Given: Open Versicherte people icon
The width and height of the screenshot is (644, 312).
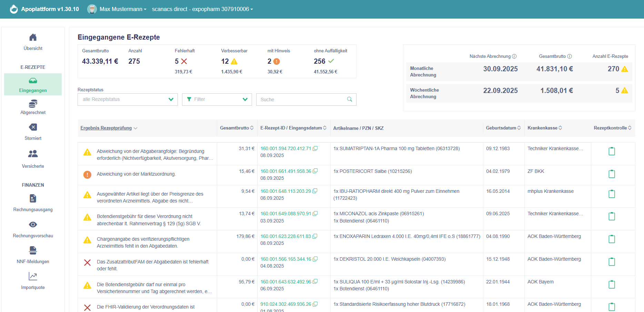Looking at the screenshot, I should point(33,154).
